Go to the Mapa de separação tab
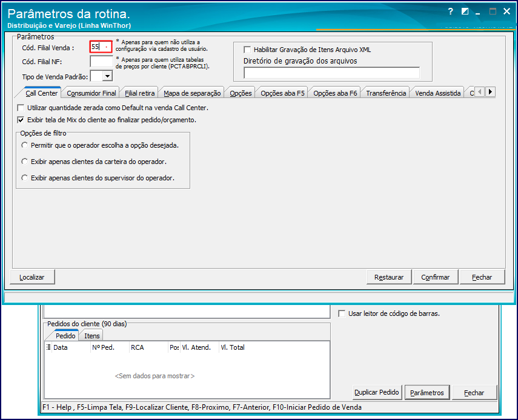Image resolution: width=518 pixels, height=420 pixels. click(192, 93)
